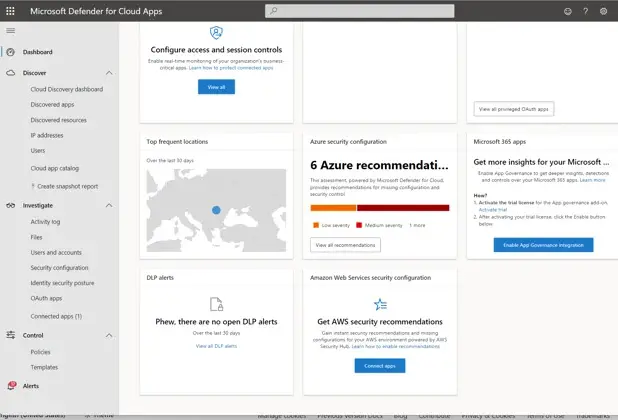The image size is (618, 420).
Task: Click Activate trial link
Action: pyautogui.click(x=493, y=210)
